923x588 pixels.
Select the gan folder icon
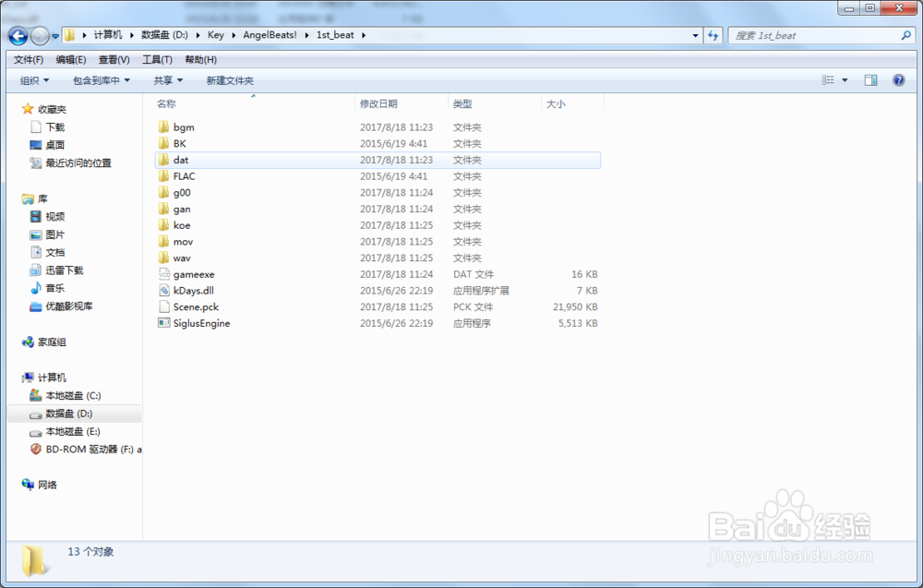tap(163, 209)
